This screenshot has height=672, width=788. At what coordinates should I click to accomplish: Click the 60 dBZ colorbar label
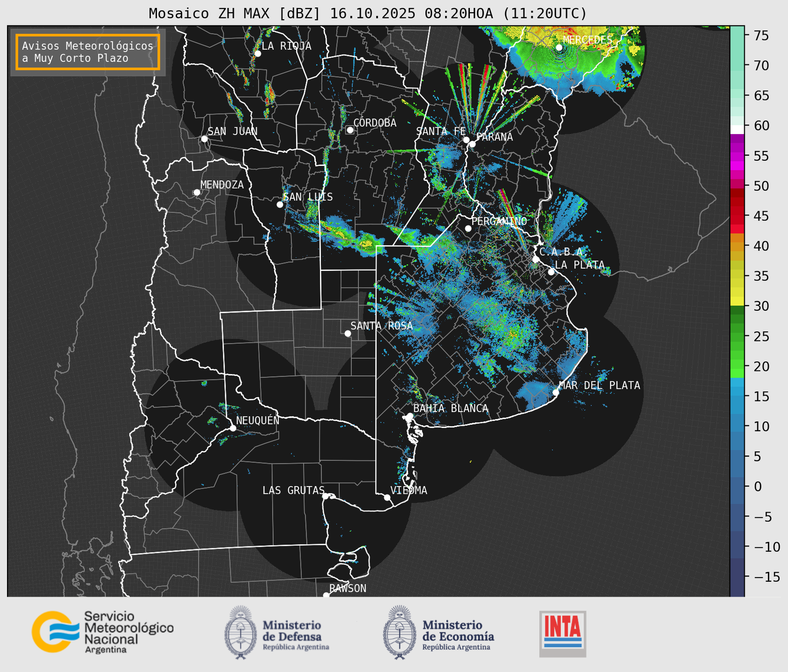[x=761, y=126]
